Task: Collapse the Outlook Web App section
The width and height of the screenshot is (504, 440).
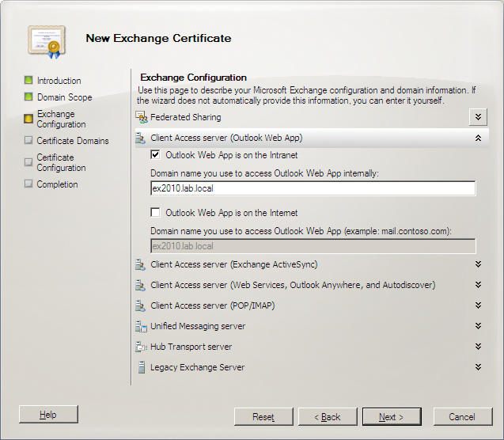Action: [x=478, y=138]
